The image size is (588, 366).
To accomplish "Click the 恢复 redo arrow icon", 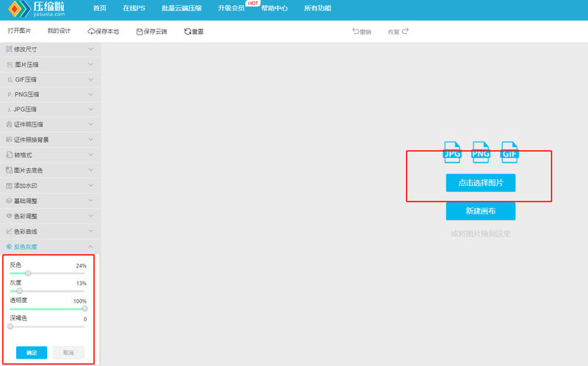I will tap(405, 32).
